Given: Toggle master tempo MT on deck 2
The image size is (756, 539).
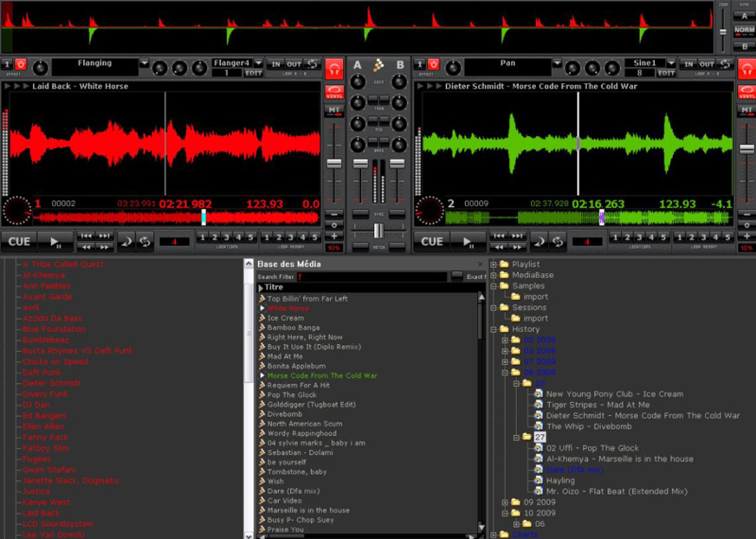Looking at the screenshot, I should point(747,111).
